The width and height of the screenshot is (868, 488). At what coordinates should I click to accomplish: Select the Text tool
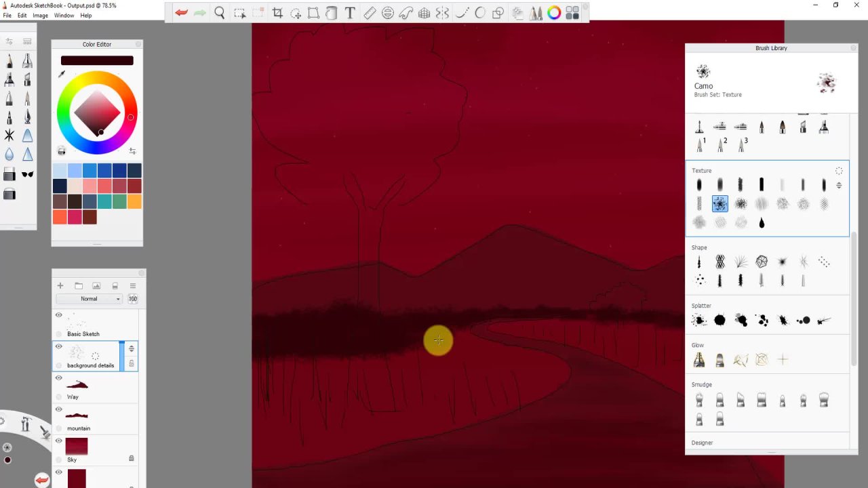350,12
